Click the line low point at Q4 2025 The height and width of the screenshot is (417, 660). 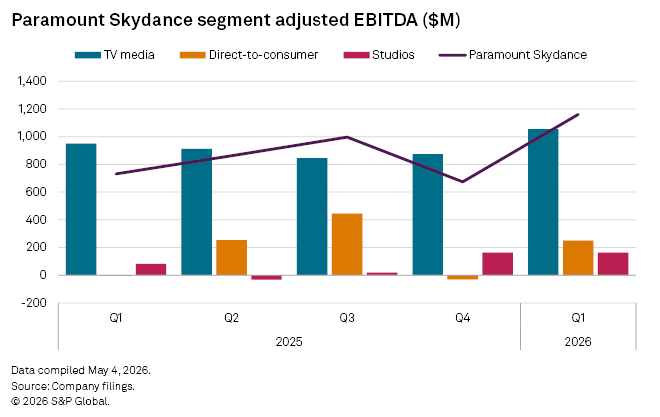[463, 182]
